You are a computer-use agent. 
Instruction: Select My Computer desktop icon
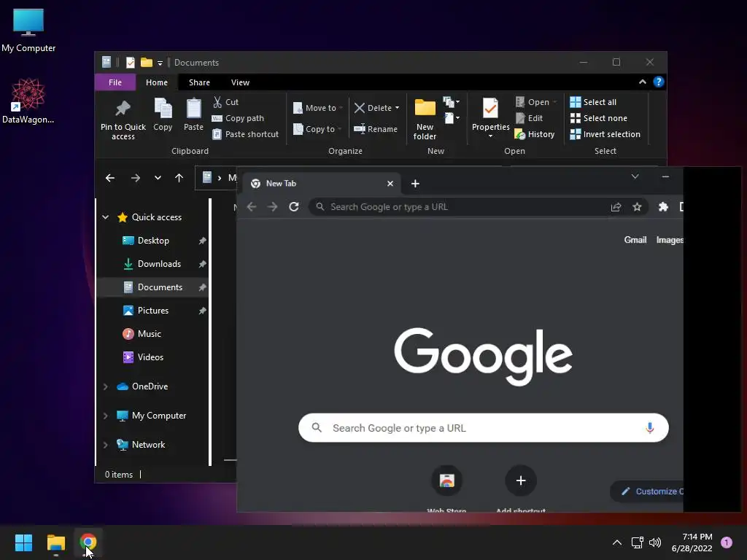point(28,31)
